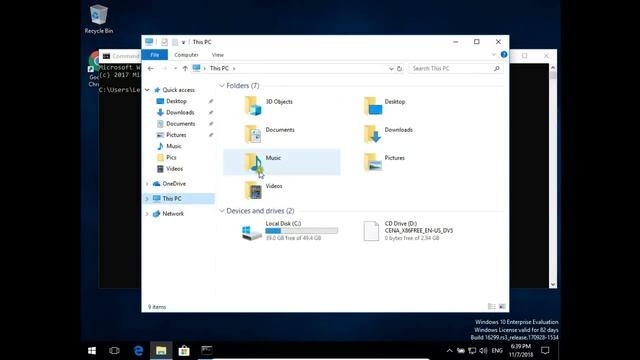Screen dimensions: 640x360
Task: Click '9 items' status bar text
Action: [157, 307]
